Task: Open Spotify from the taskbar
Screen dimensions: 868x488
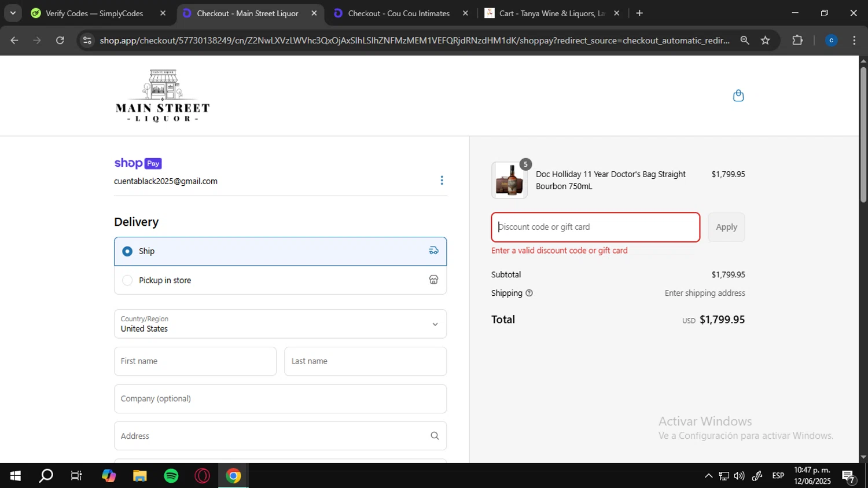Action: (171, 476)
